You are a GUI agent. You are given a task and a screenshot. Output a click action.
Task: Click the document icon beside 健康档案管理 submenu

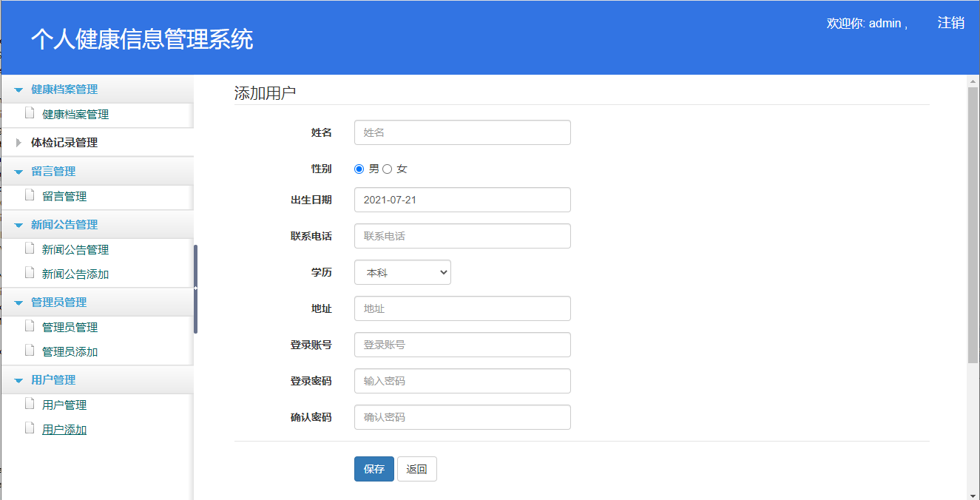pyautogui.click(x=30, y=114)
